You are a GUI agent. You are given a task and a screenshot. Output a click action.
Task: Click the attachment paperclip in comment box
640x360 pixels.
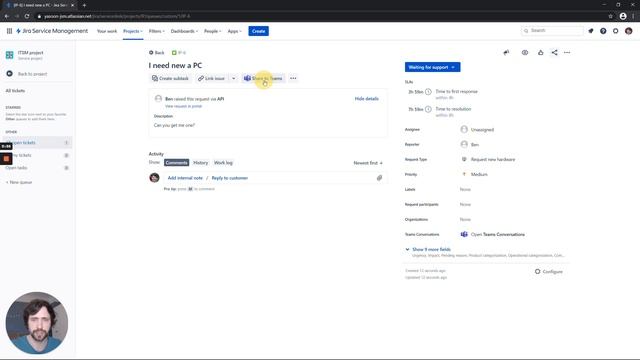tap(379, 178)
